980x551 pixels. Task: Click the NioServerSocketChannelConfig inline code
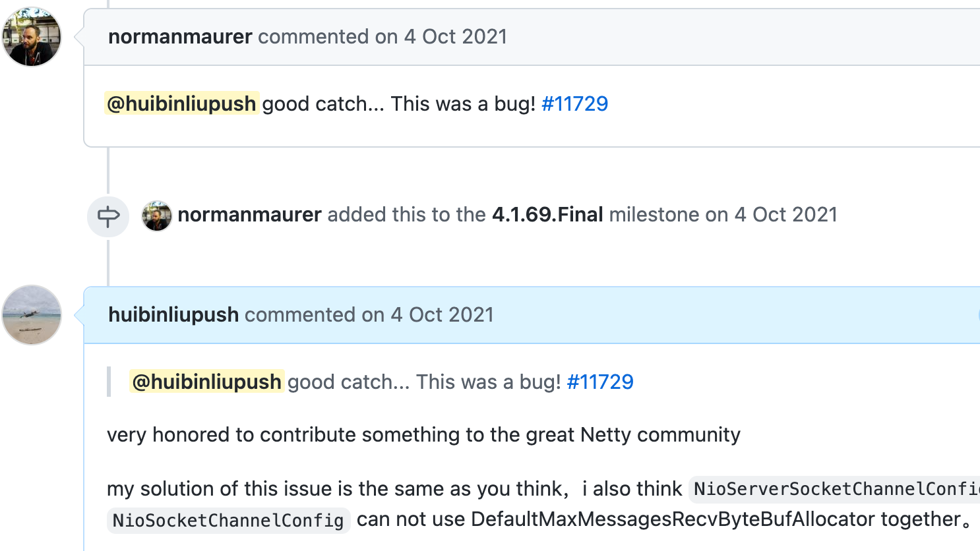[x=834, y=489]
